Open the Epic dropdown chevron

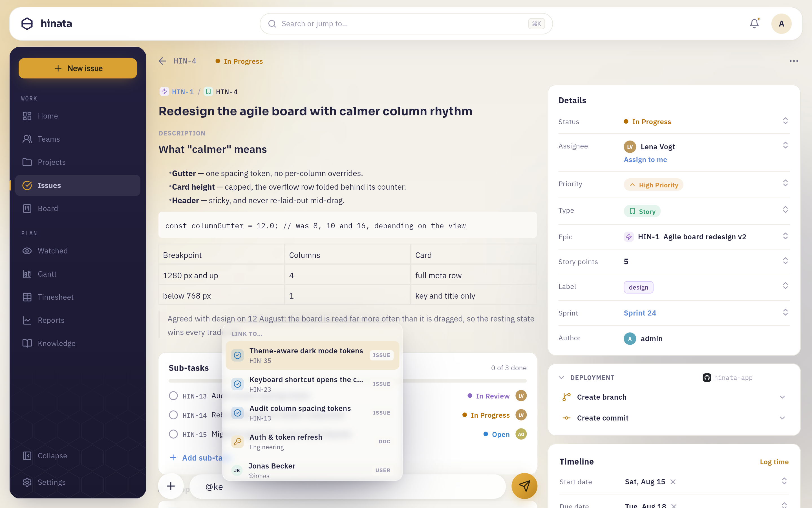pyautogui.click(x=785, y=236)
